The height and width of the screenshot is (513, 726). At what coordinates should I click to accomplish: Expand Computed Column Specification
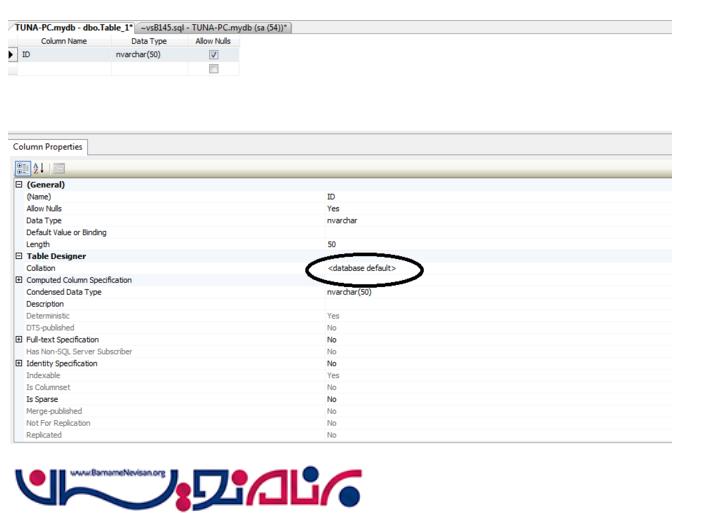click(19, 280)
